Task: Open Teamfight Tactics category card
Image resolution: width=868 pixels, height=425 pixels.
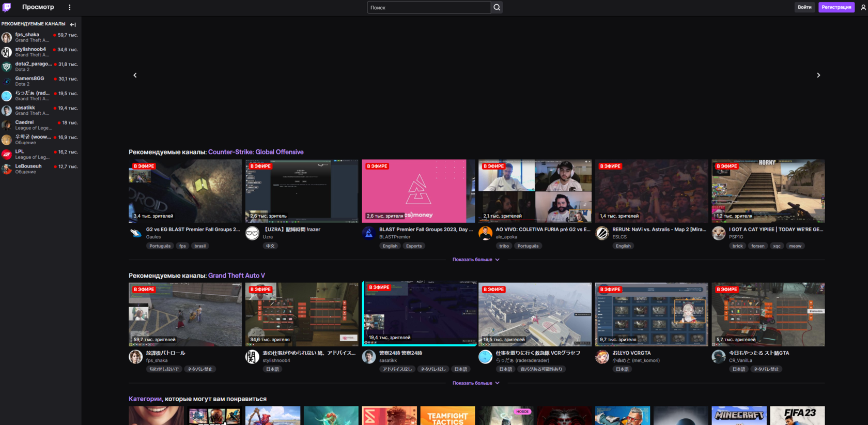Action: click(x=447, y=416)
